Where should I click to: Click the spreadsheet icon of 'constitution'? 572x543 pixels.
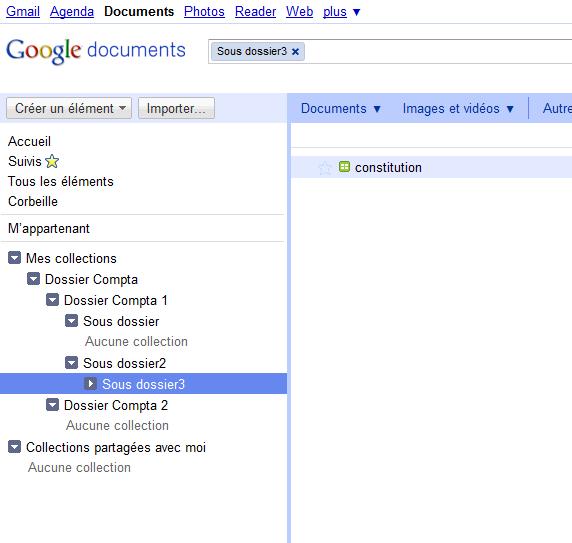pos(344,167)
